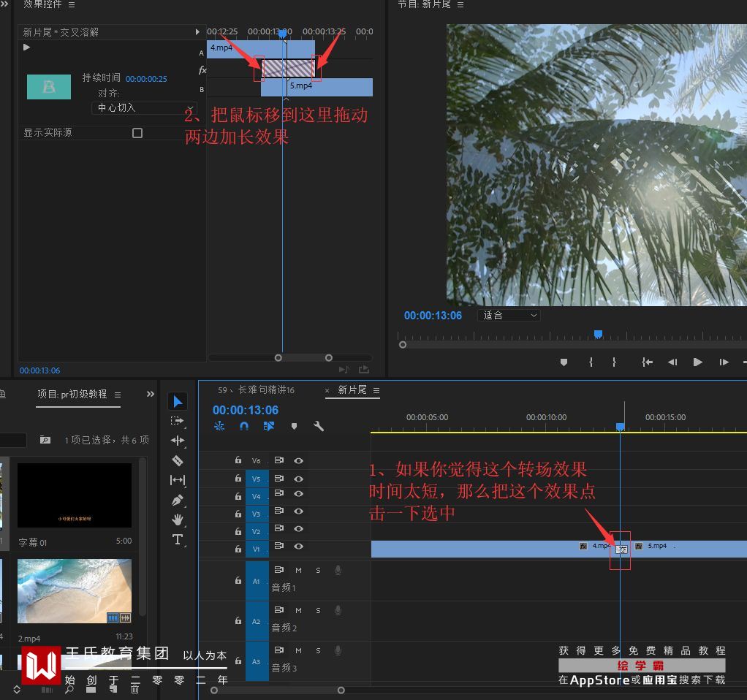This screenshot has width=747, height=700.
Task: Click fx badge on 5.mp4 clip
Action: (639, 547)
